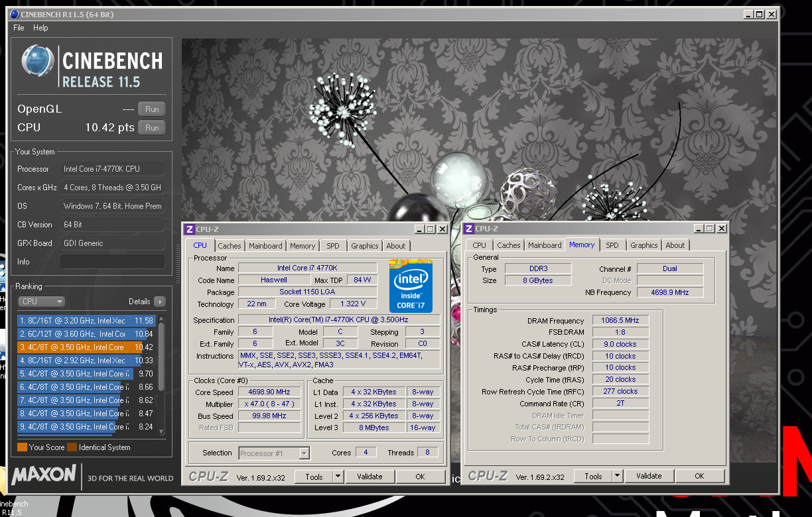The height and width of the screenshot is (517, 812).
Task: Click the ranking list scrollbar
Action: [161, 375]
